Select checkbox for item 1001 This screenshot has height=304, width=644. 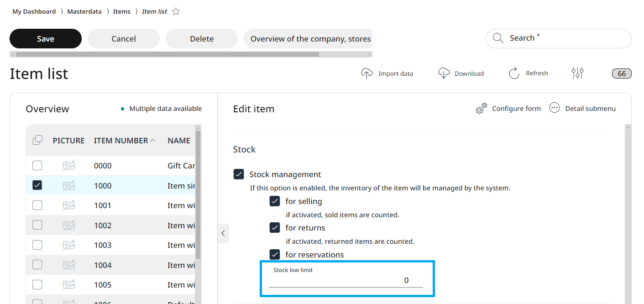[37, 205]
